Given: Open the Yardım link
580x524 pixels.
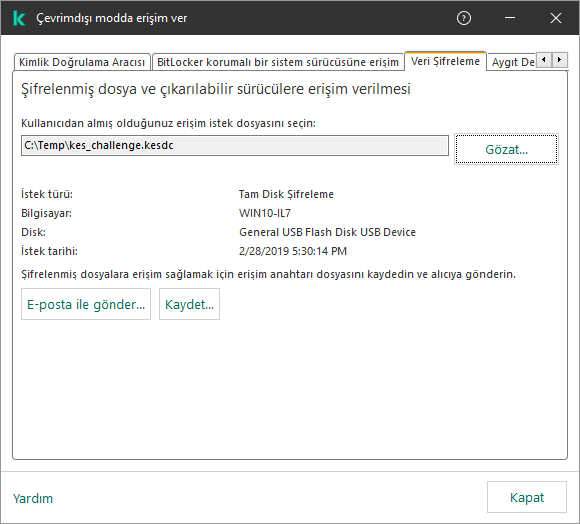Looking at the screenshot, I should pos(33,498).
